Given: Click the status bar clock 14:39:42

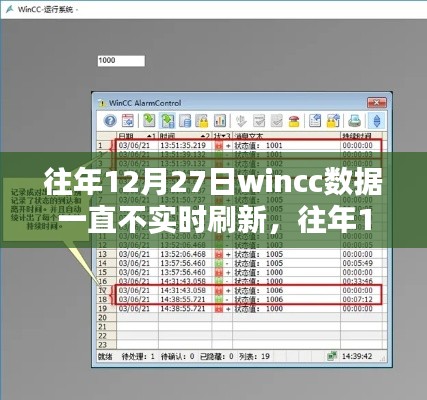Looking at the screenshot, I should pos(357,356).
